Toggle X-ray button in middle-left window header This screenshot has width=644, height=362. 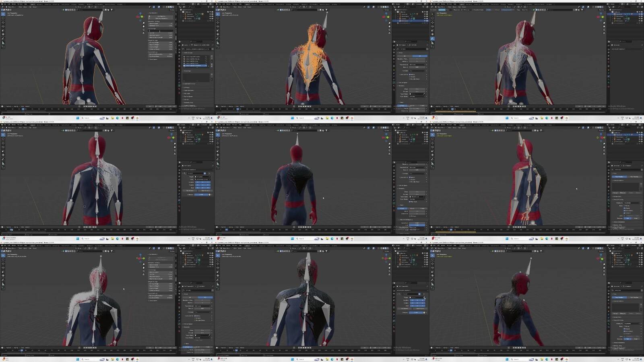(164, 127)
